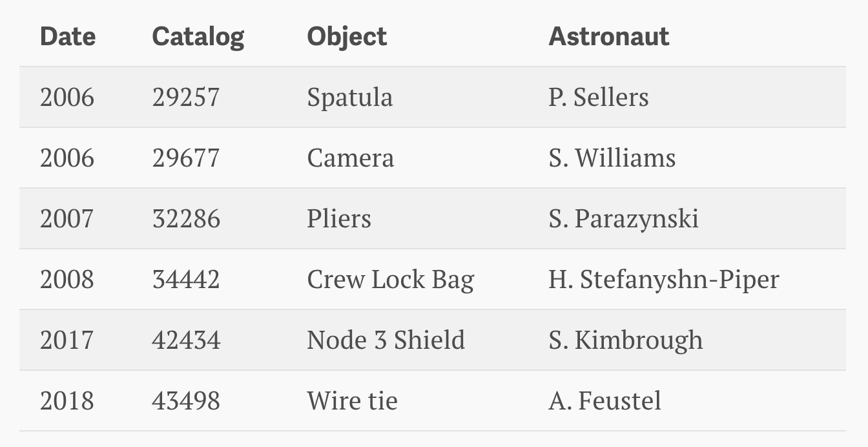
Task: Select catalog number 29257
Action: pyautogui.click(x=186, y=98)
